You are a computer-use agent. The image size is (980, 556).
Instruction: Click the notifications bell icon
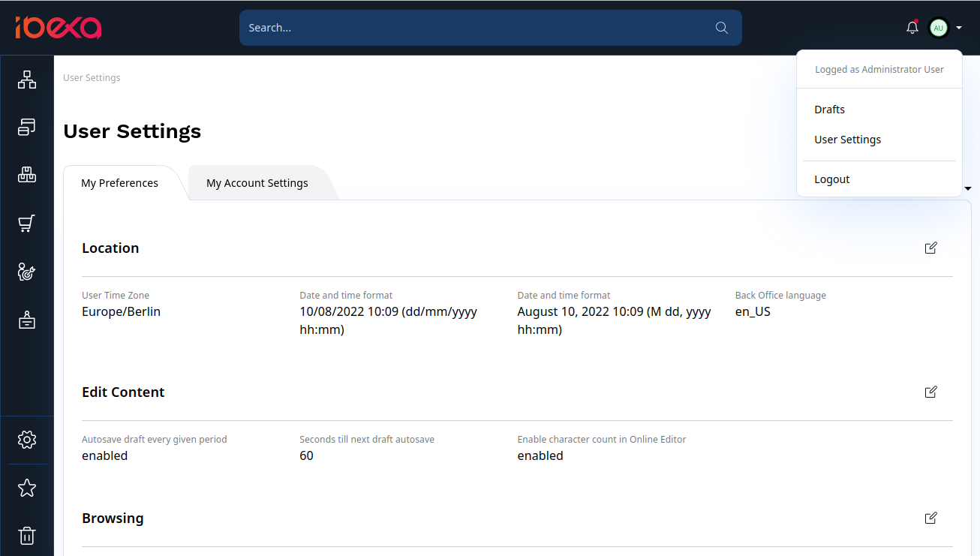point(912,28)
